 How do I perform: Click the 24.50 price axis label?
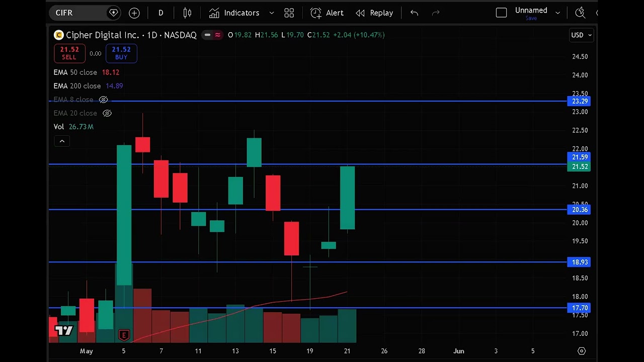tap(580, 57)
